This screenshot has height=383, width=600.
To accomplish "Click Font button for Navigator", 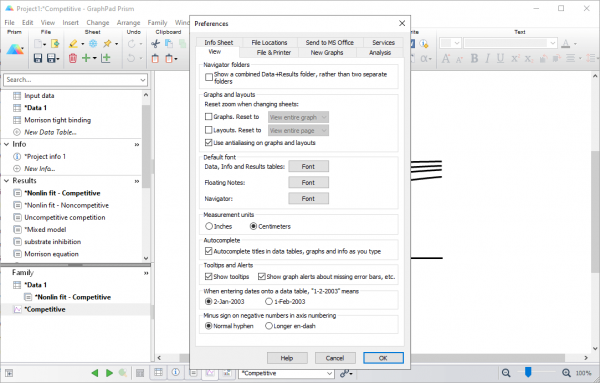I will [x=308, y=199].
